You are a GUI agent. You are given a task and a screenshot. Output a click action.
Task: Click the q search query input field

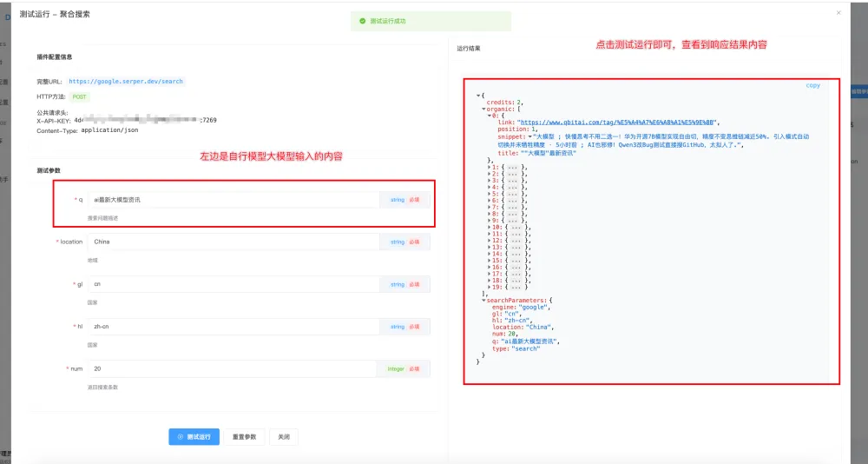(x=233, y=200)
